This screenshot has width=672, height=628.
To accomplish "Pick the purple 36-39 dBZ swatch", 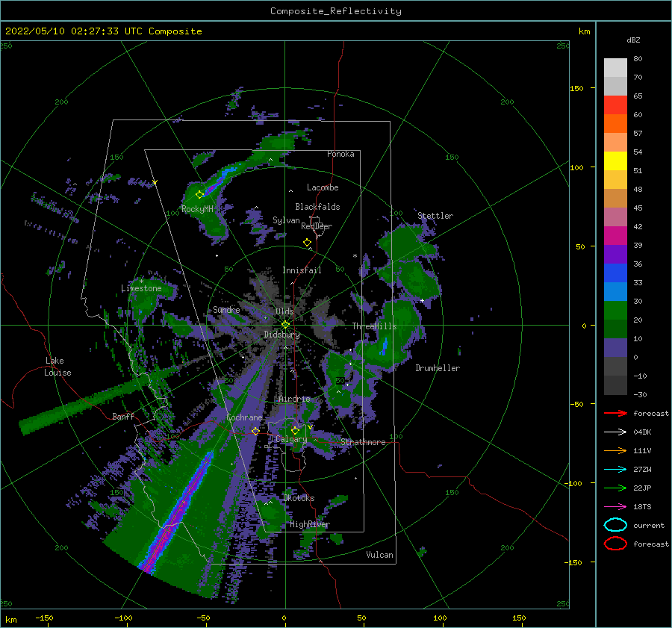I will coord(615,255).
